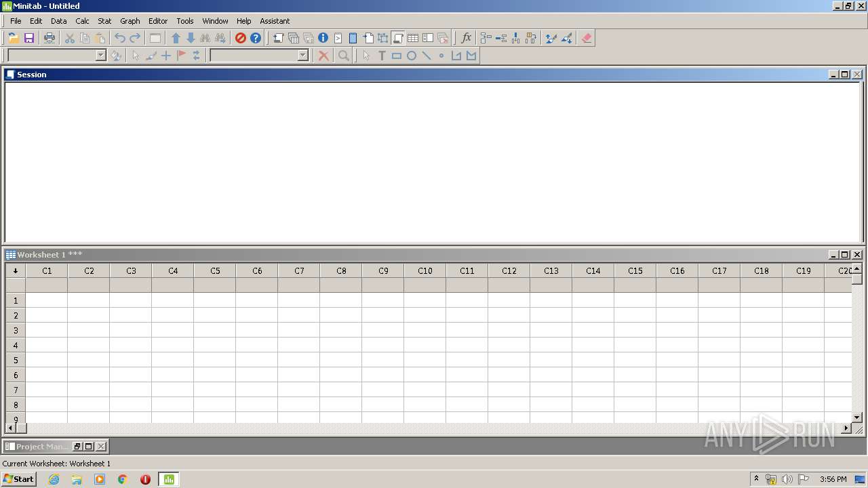
Task: Open the Edit menu
Action: pos(36,21)
